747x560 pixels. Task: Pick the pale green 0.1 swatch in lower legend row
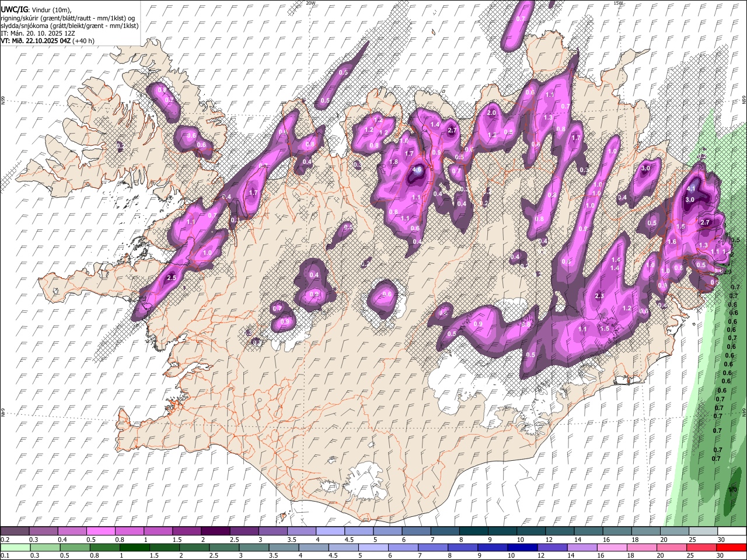(x=15, y=547)
